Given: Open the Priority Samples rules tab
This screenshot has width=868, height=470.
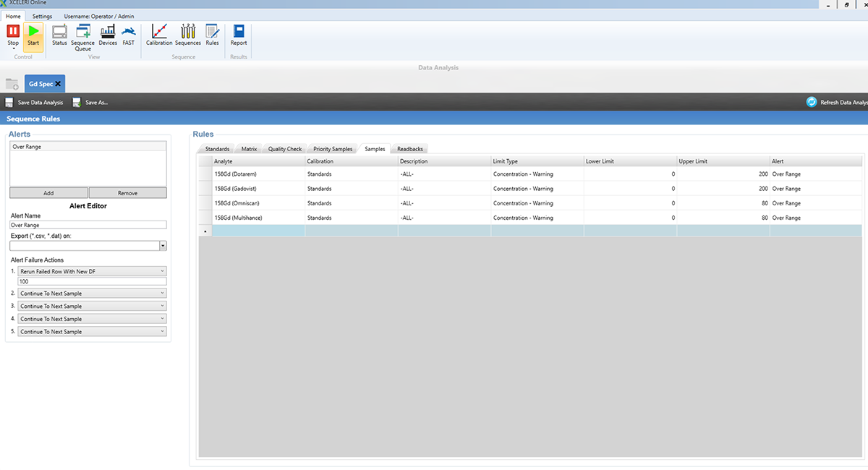Looking at the screenshot, I should [333, 149].
